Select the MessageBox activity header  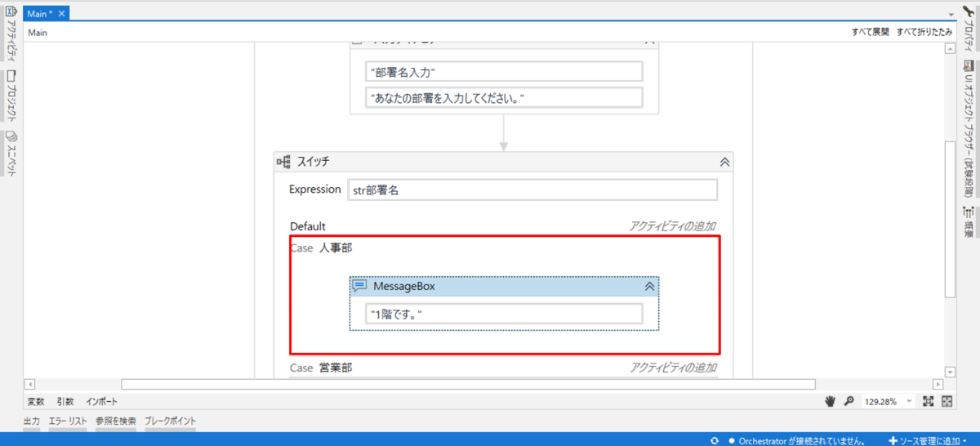(x=505, y=287)
